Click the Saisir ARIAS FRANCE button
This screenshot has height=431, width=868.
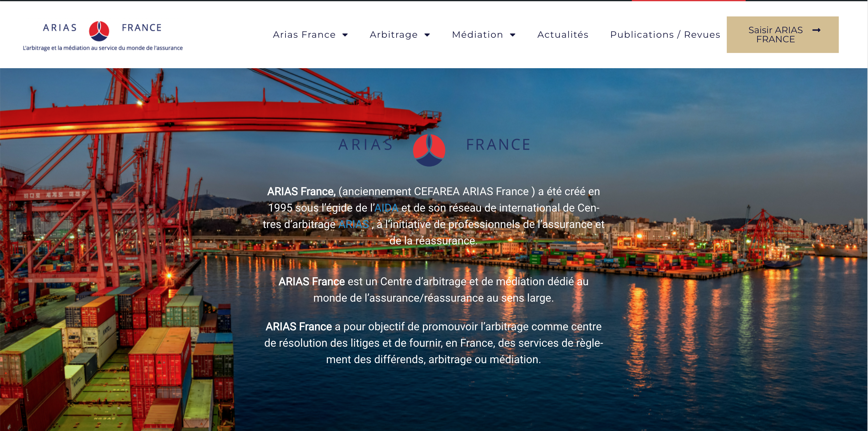coord(782,35)
